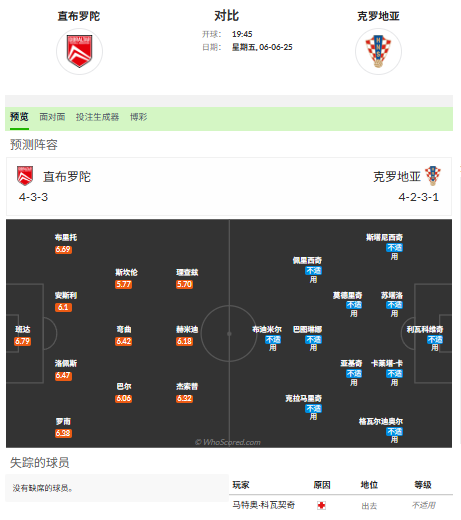Switch to the 博彩 tab

pyautogui.click(x=138, y=117)
